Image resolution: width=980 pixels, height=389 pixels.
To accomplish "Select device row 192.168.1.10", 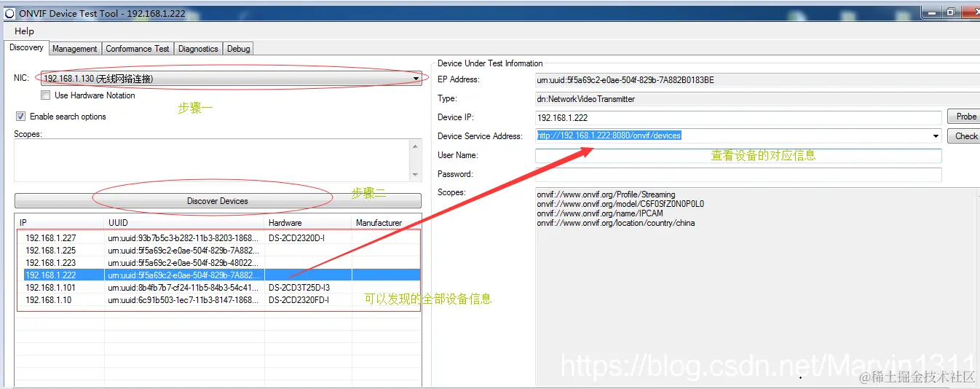I will [x=218, y=299].
